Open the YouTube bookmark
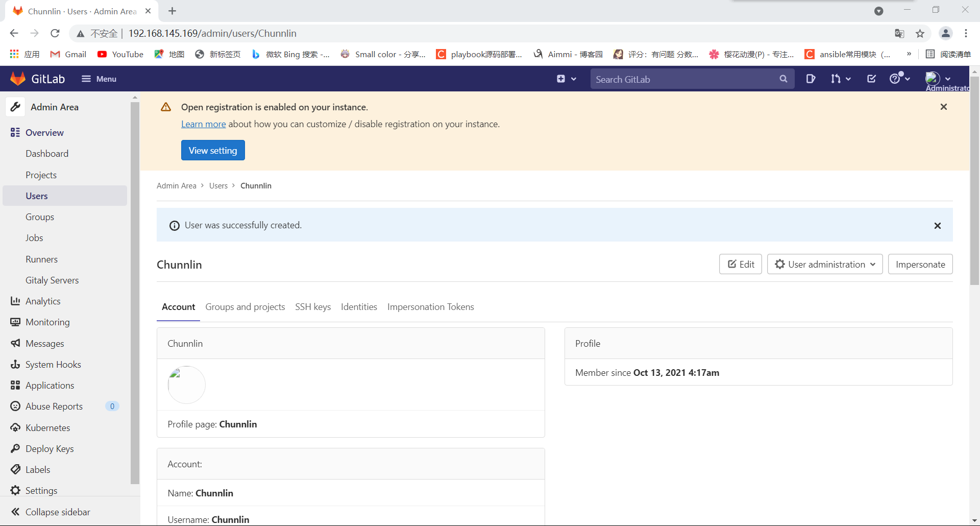Screen dimensions: 980x526 coord(120,54)
